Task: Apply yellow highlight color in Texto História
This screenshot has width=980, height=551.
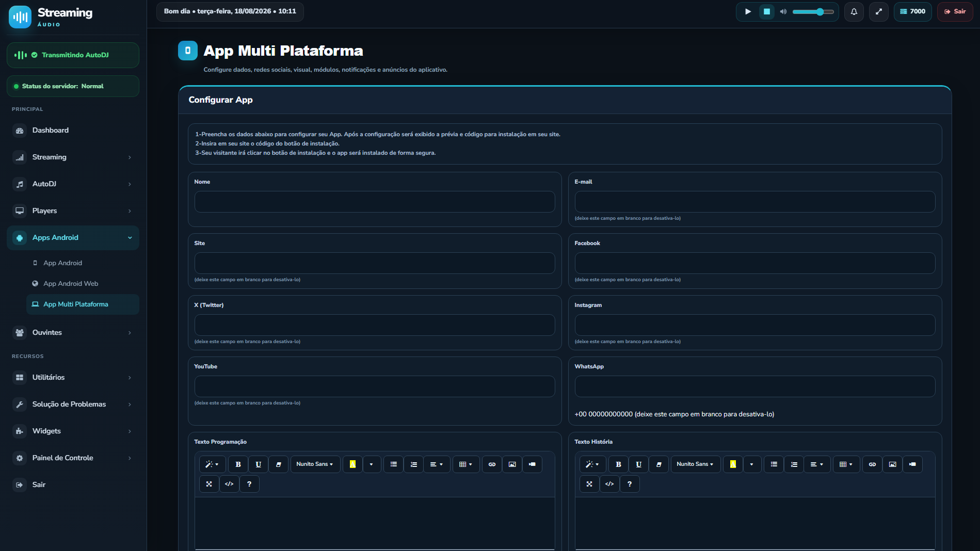Action: 733,464
